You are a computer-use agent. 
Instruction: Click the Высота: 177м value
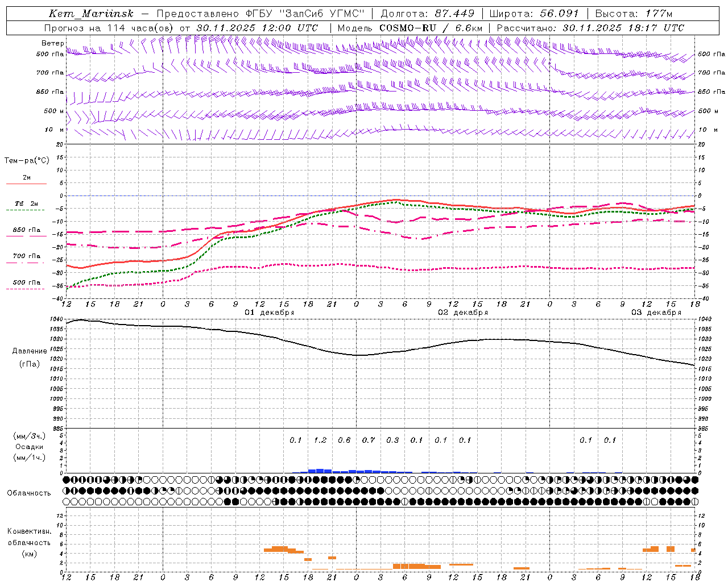pos(633,14)
